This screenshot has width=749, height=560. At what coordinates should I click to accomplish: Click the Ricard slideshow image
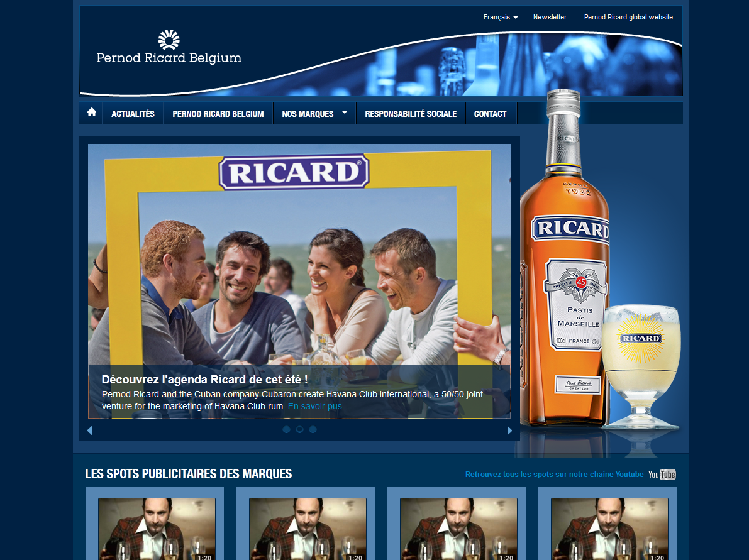pyautogui.click(x=299, y=281)
